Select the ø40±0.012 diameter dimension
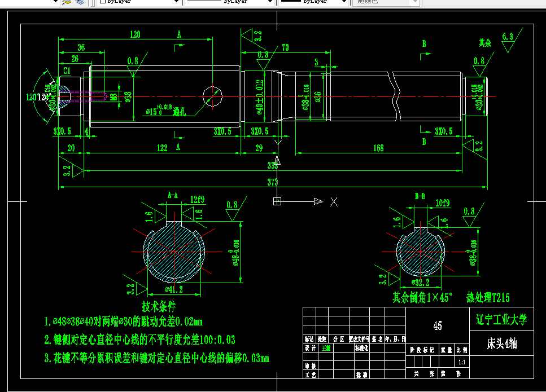546x392 pixels. [x=260, y=97]
